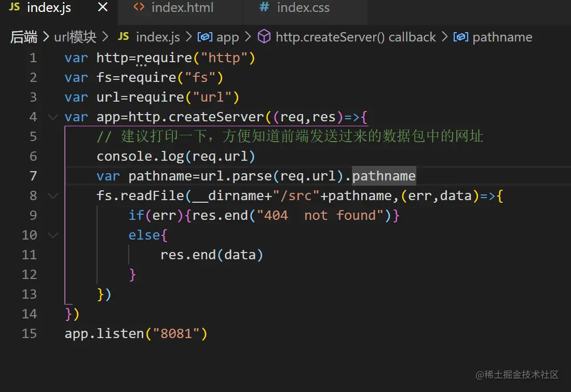Click app.listen on line 15
The height and width of the screenshot is (392, 571).
click(104, 334)
